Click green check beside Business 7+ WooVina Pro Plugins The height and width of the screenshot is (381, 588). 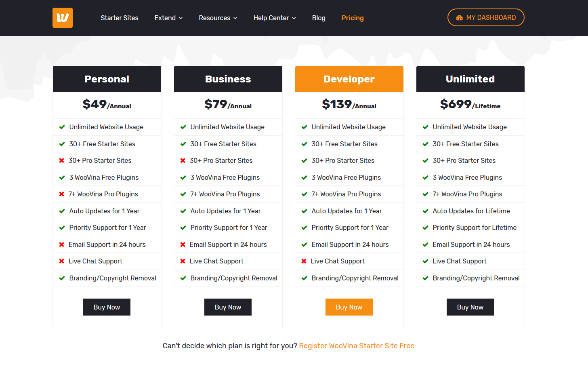[x=183, y=194]
